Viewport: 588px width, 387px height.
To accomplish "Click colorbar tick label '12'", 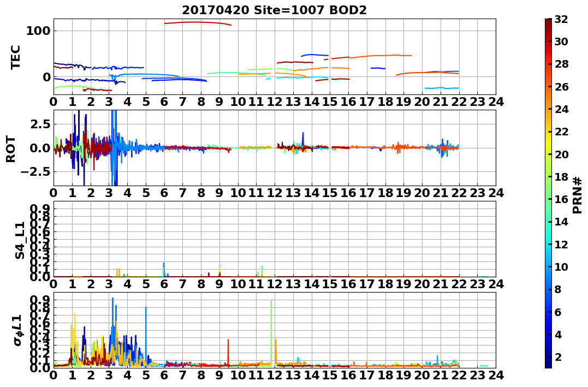I will coord(561,244).
